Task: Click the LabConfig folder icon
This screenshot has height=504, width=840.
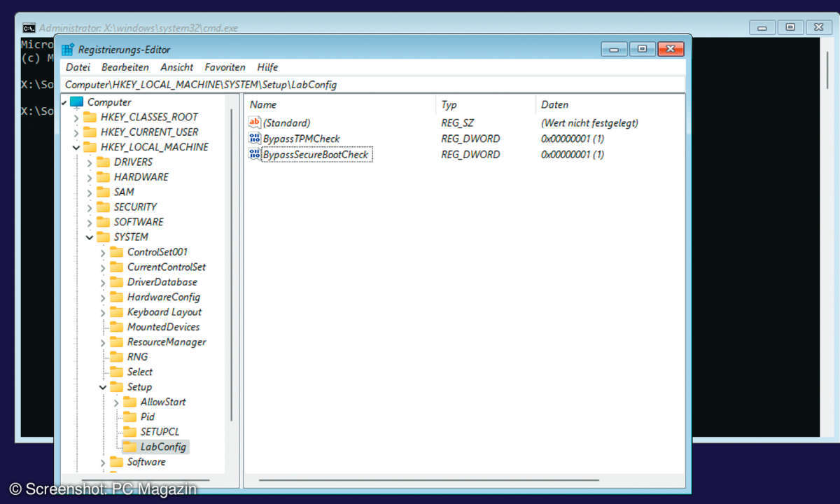Action: pyautogui.click(x=129, y=447)
